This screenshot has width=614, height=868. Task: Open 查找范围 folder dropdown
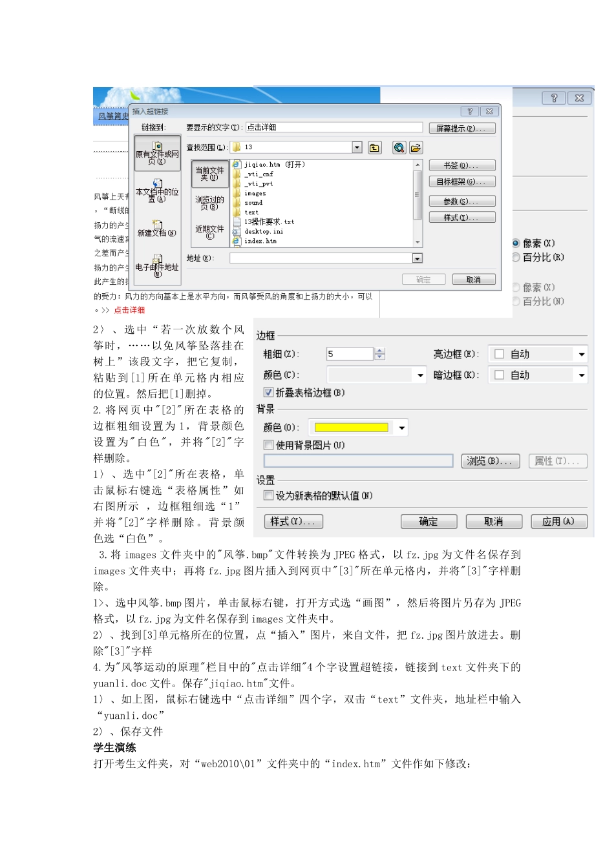357,147
